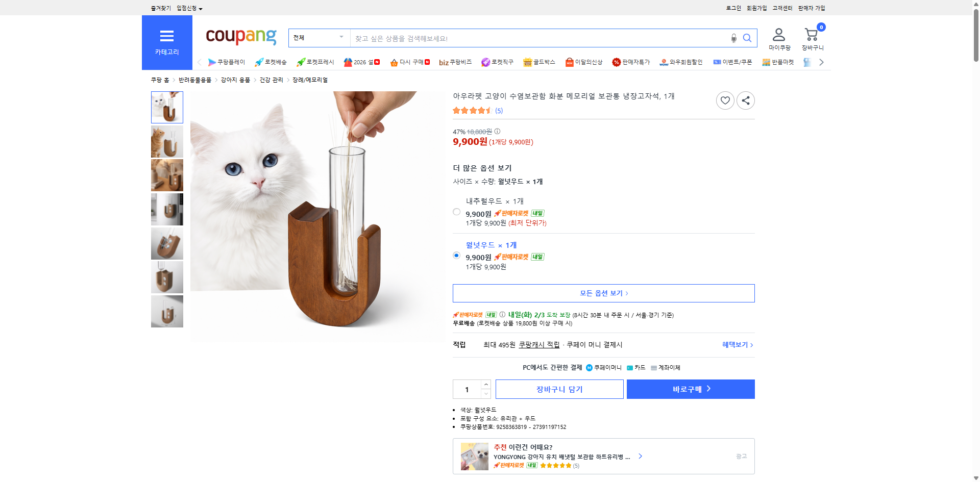Open 모든 옵션 보기 options list
Viewport: 980px width, 482px height.
[x=603, y=293]
